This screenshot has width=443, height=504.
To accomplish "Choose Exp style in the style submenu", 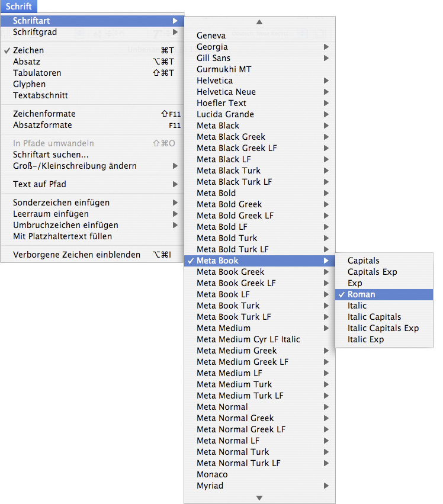I will click(384, 283).
